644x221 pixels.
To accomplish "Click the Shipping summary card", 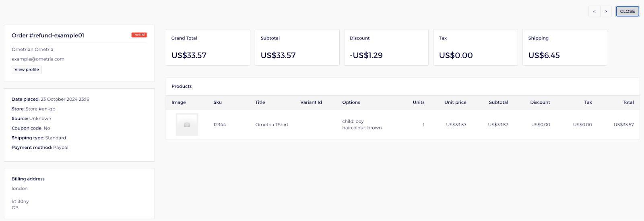I will click(x=564, y=47).
